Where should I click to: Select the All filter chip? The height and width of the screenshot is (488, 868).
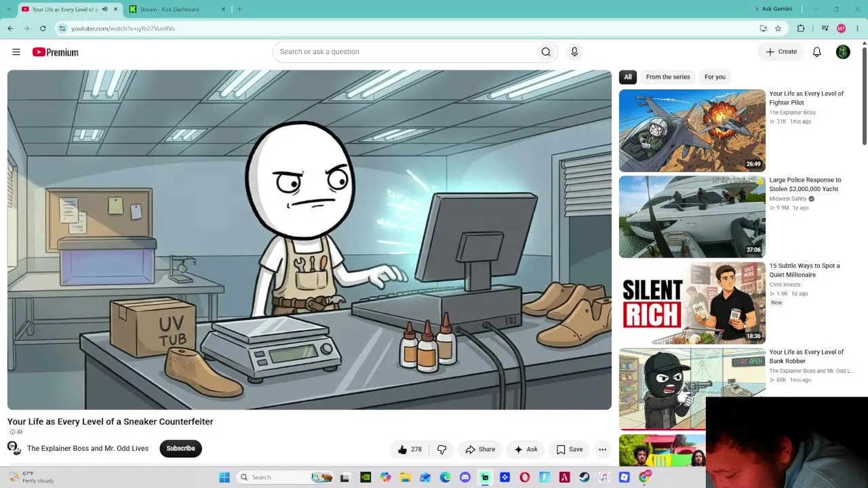click(628, 77)
